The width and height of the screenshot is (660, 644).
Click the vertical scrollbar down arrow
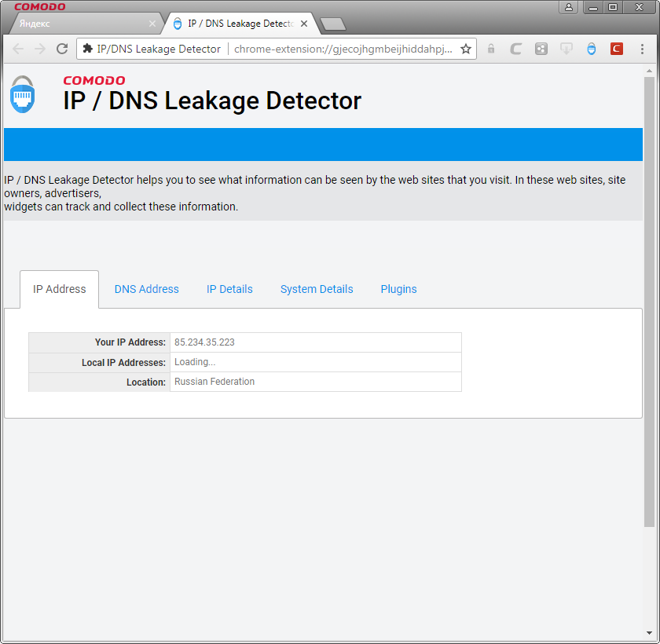[649, 632]
